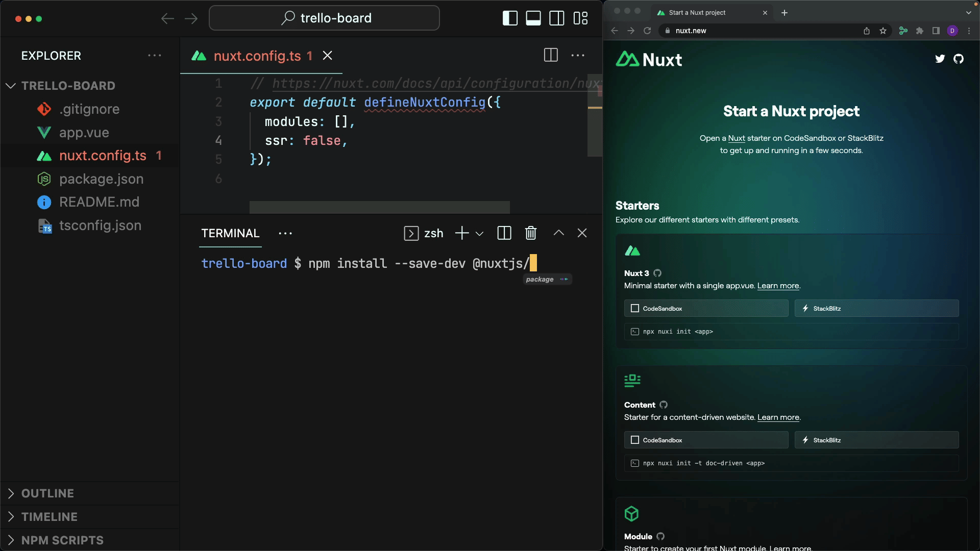
Task: Expand the OUTLINE section
Action: (x=90, y=493)
